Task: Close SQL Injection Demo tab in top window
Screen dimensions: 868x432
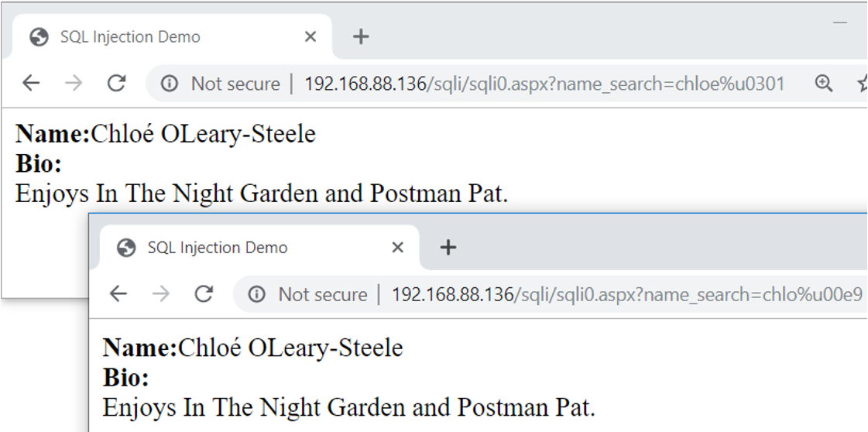Action: point(310,36)
